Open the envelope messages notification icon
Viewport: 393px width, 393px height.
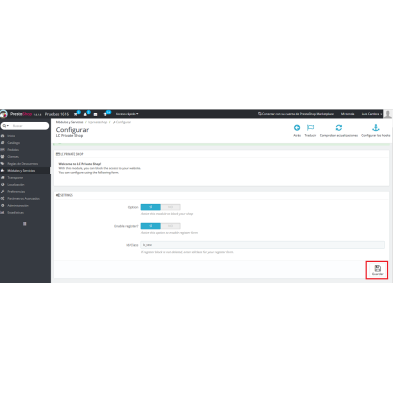coord(95,114)
